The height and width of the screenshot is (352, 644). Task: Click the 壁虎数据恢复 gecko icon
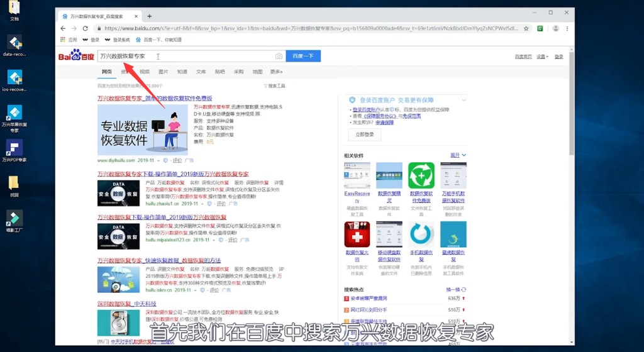(x=453, y=234)
